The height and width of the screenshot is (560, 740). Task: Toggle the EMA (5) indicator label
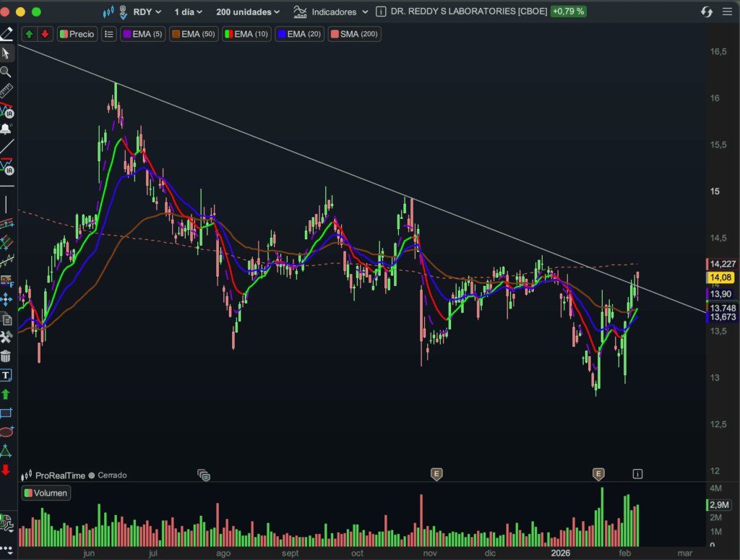[142, 34]
